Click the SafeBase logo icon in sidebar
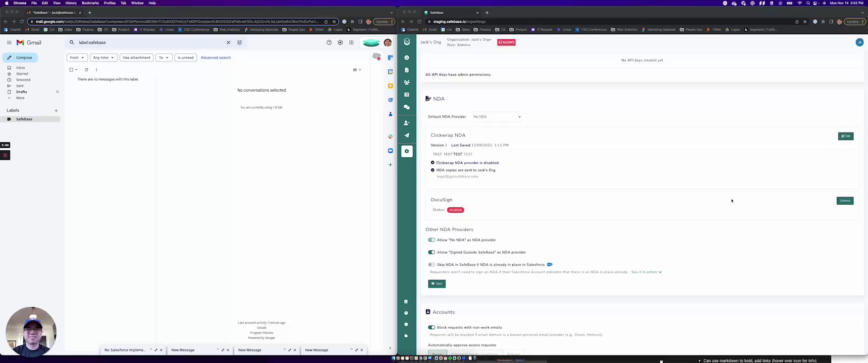The height and width of the screenshot is (363, 868). pyautogui.click(x=407, y=42)
